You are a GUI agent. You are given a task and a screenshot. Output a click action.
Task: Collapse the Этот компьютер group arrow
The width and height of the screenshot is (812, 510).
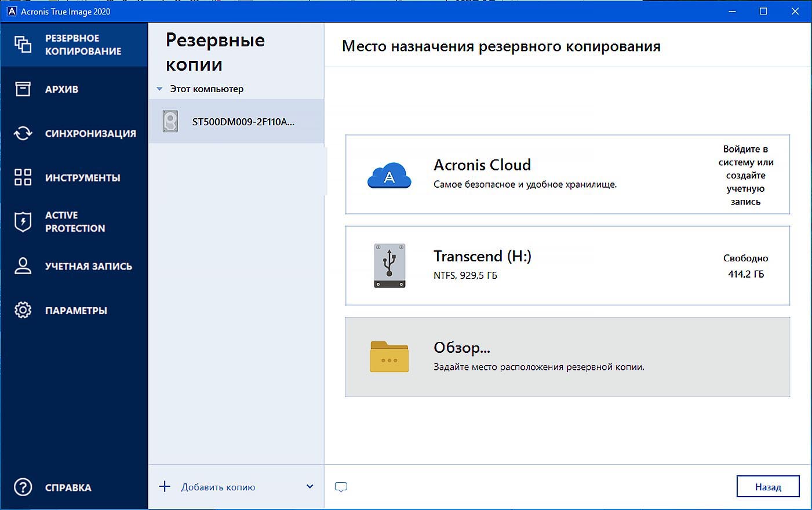tap(159, 89)
